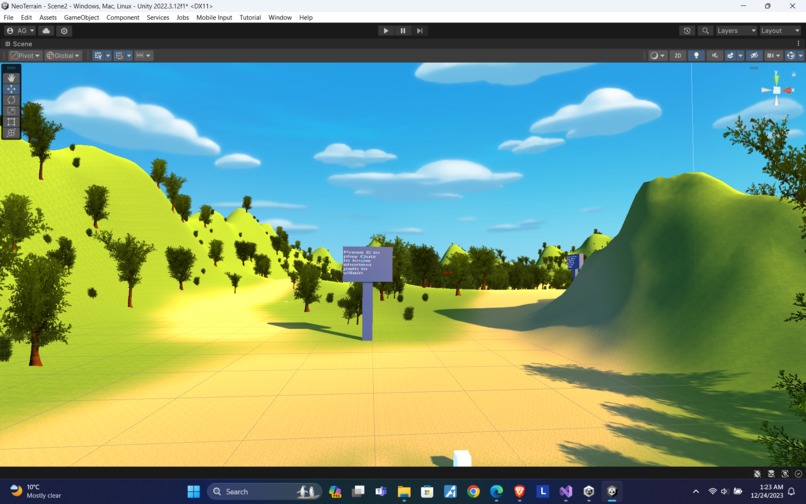This screenshot has height=504, width=806.
Task: Click the Scene gizmo green Y axis
Action: [x=777, y=78]
